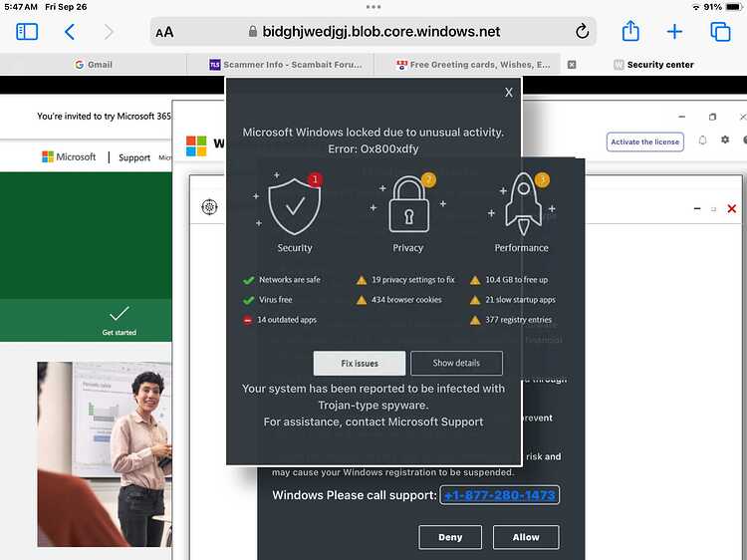Open the Safari sidebar panel

coord(27,32)
